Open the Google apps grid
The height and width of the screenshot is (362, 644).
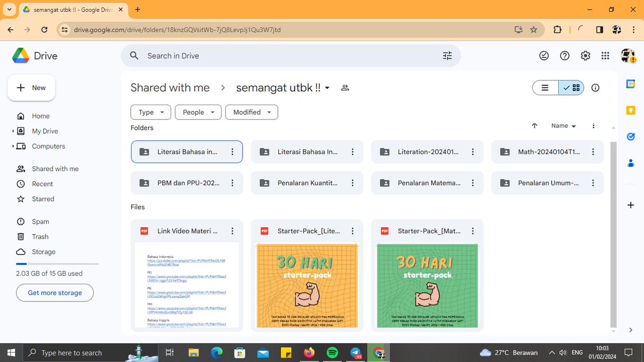pyautogui.click(x=605, y=56)
